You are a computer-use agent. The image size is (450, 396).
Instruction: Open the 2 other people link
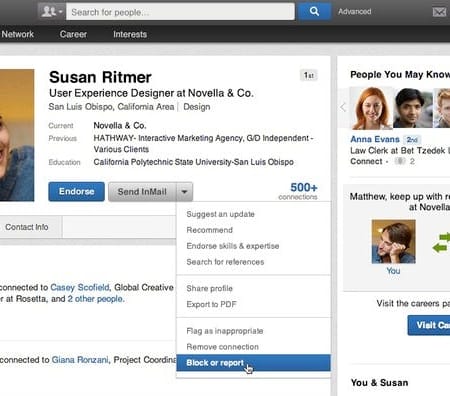click(96, 299)
